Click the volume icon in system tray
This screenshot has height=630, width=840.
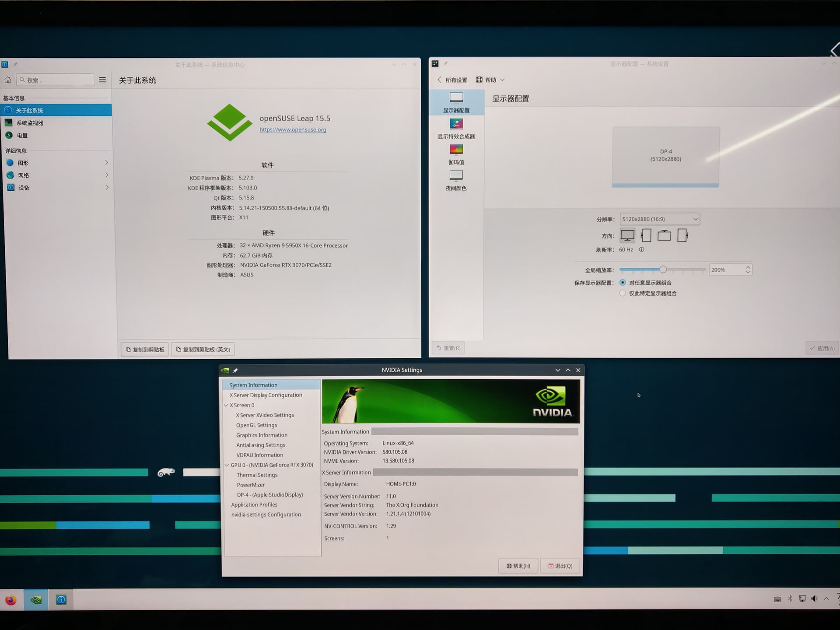[814, 599]
